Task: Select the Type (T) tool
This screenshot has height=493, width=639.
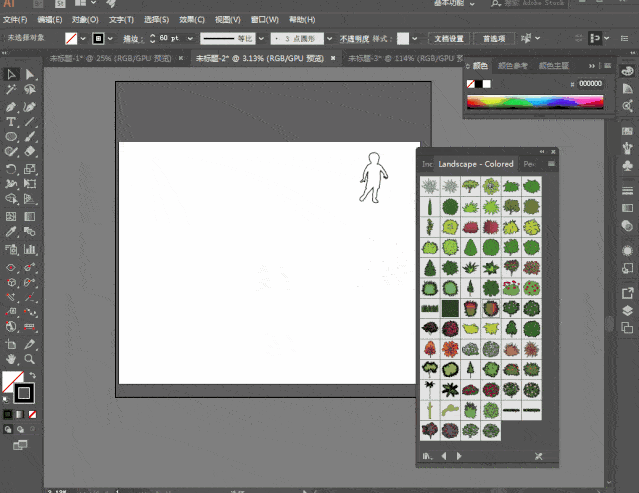Action: click(x=11, y=121)
